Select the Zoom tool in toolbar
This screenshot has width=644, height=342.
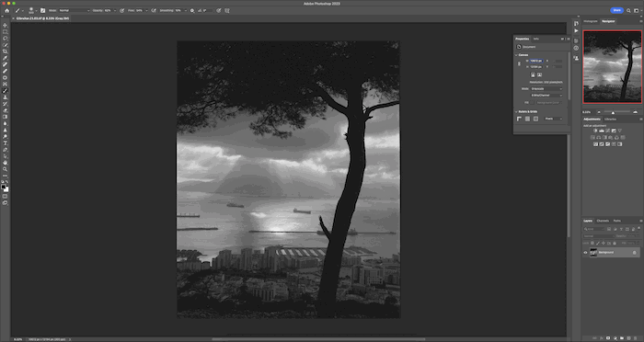coord(5,169)
